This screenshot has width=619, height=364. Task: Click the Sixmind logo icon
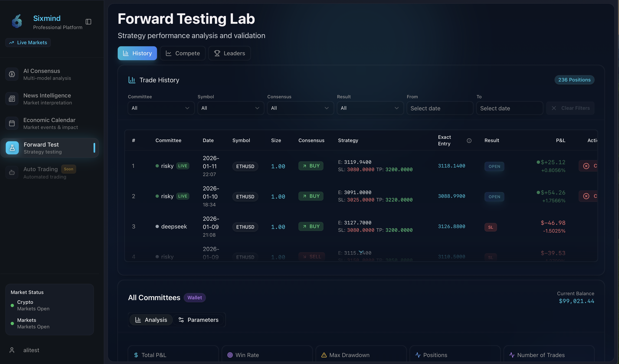point(17,21)
